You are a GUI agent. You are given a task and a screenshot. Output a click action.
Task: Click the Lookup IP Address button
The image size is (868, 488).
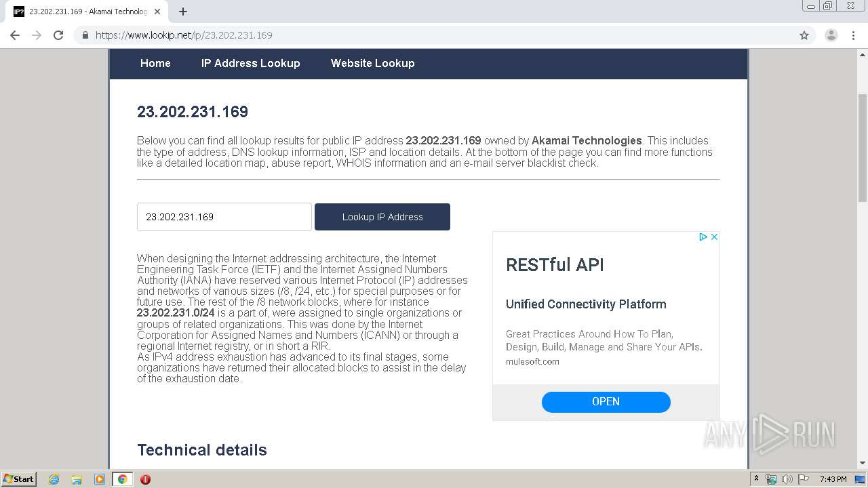click(382, 217)
